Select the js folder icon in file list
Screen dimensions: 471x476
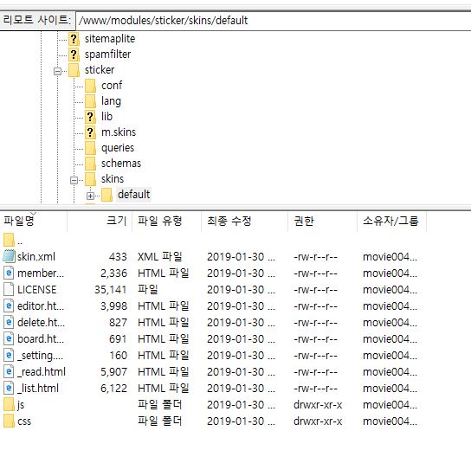click(x=10, y=404)
